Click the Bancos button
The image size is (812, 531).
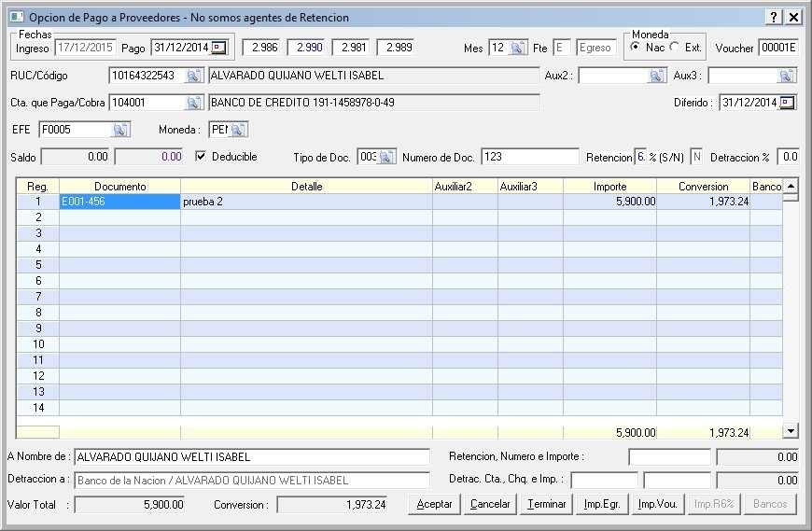click(x=770, y=504)
